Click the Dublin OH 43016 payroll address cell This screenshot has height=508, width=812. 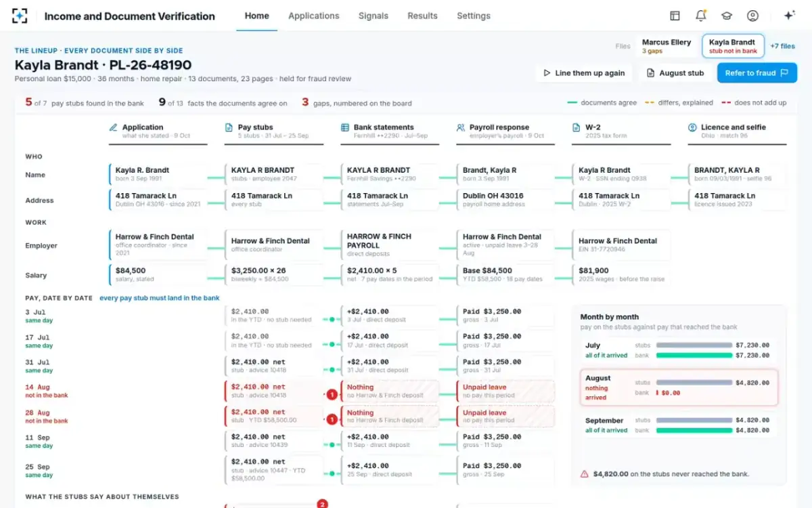tap(505, 200)
